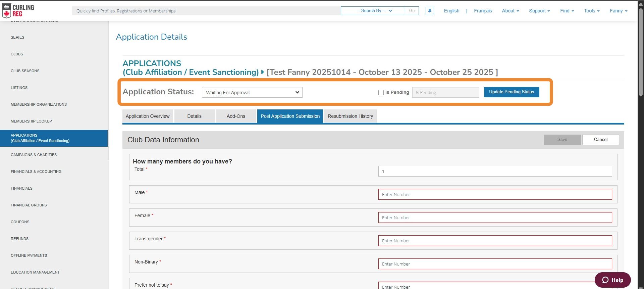Open Coupons in the sidebar
The height and width of the screenshot is (289, 644).
(20, 222)
